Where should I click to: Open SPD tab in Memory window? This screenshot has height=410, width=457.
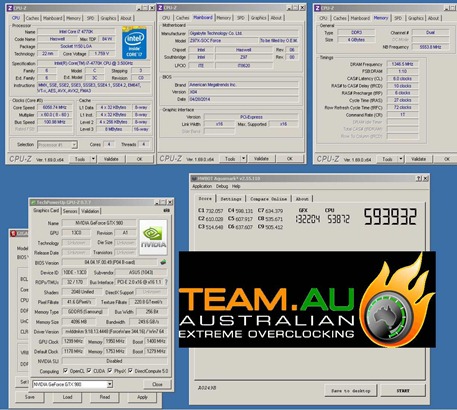pos(398,18)
